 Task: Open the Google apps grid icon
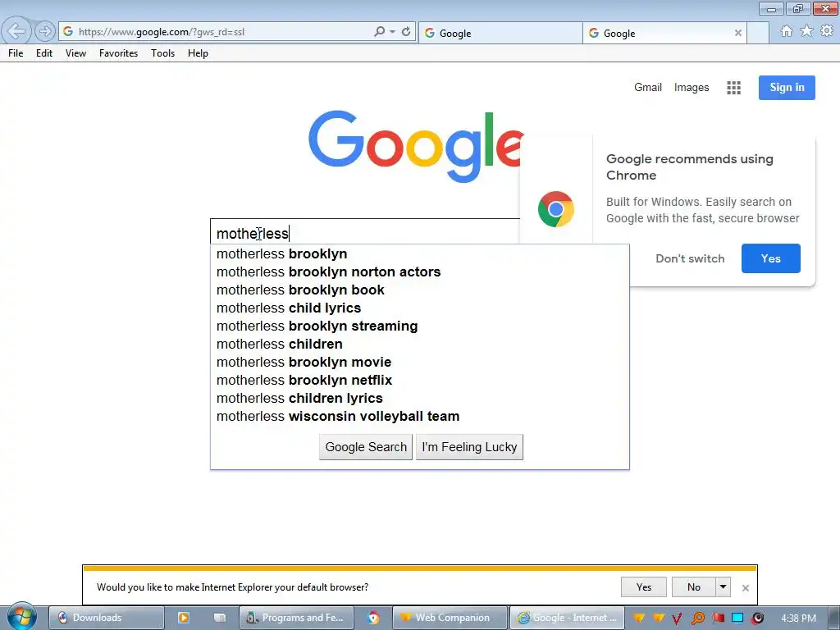[x=733, y=88]
